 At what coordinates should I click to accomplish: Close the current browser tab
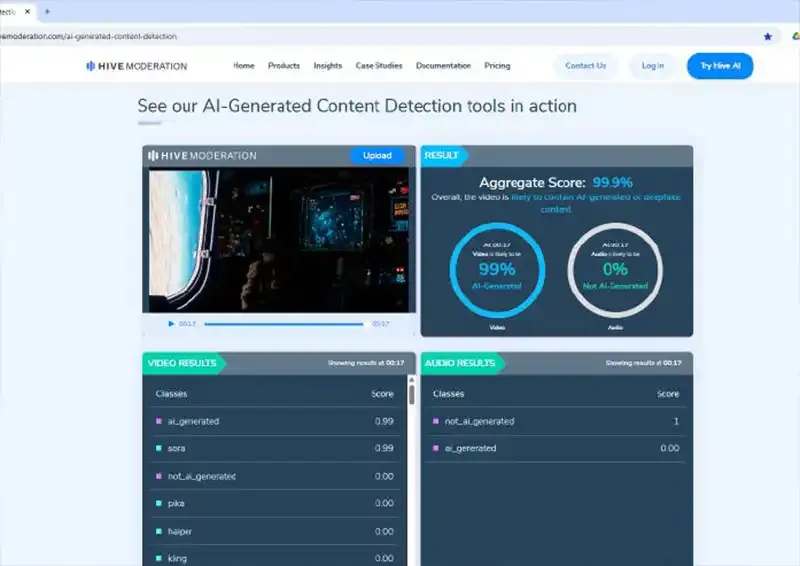pyautogui.click(x=28, y=11)
